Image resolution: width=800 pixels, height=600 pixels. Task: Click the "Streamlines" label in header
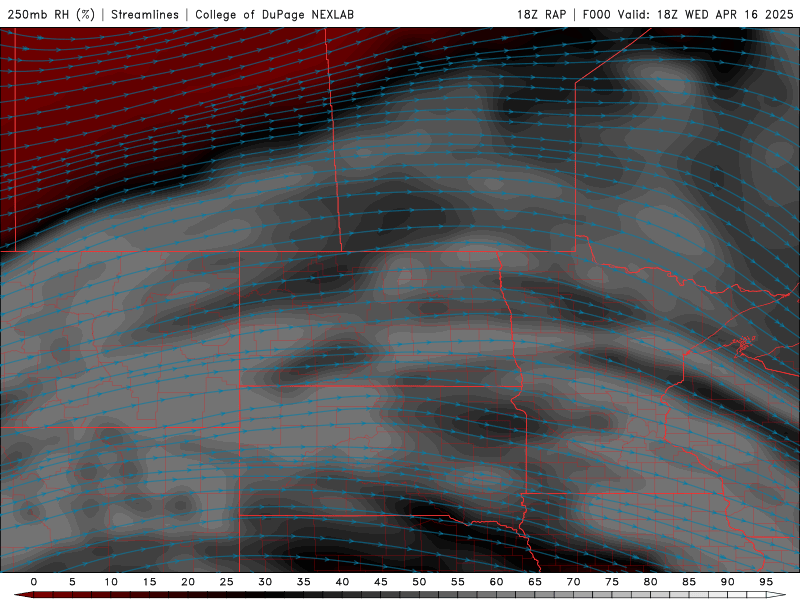145,14
